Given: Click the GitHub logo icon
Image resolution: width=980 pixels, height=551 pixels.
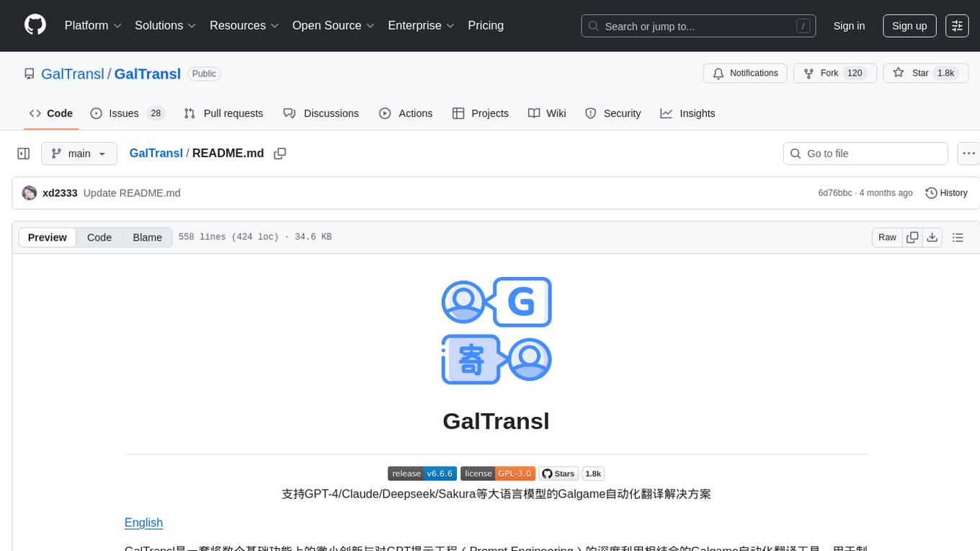Looking at the screenshot, I should pyautogui.click(x=35, y=25).
